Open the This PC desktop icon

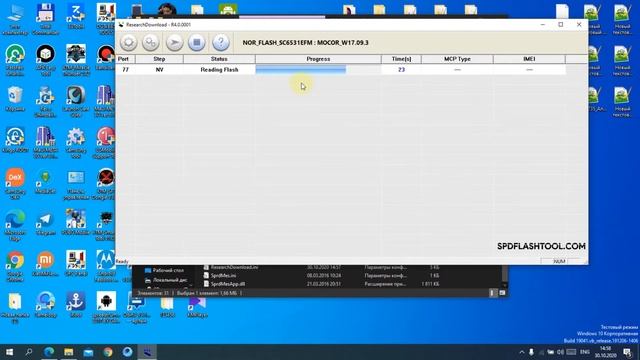tap(15, 19)
